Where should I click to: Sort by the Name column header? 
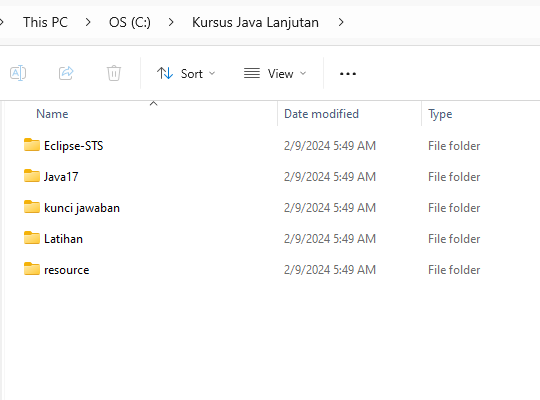click(x=52, y=114)
